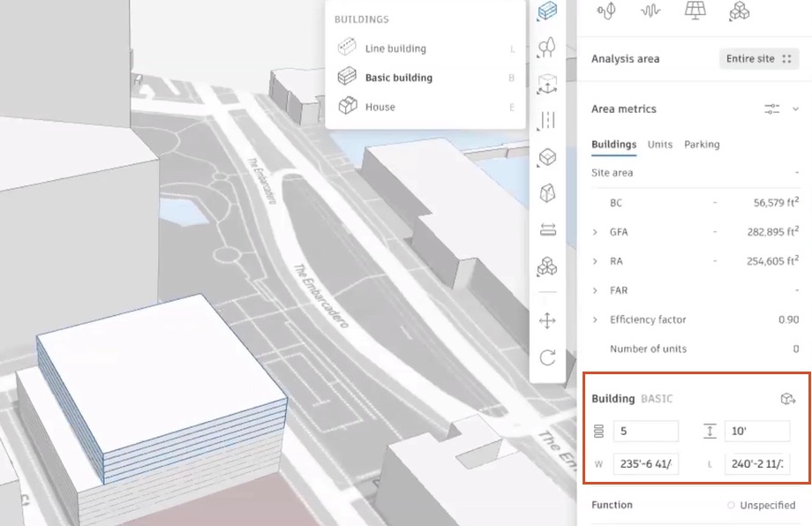Choose Basic building from Buildings menu
812x526 pixels.
pos(425,78)
